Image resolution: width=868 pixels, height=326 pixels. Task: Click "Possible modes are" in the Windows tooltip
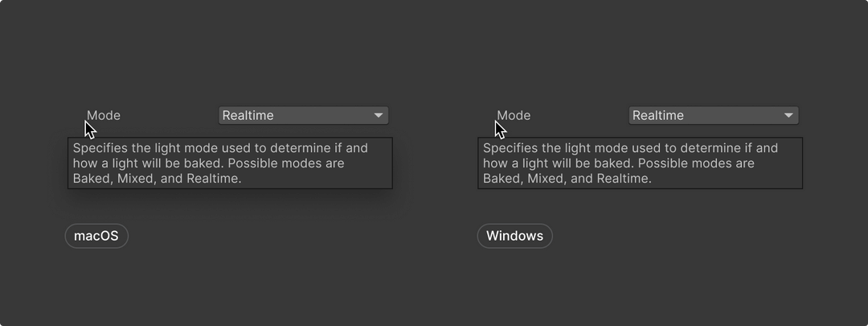tap(698, 163)
